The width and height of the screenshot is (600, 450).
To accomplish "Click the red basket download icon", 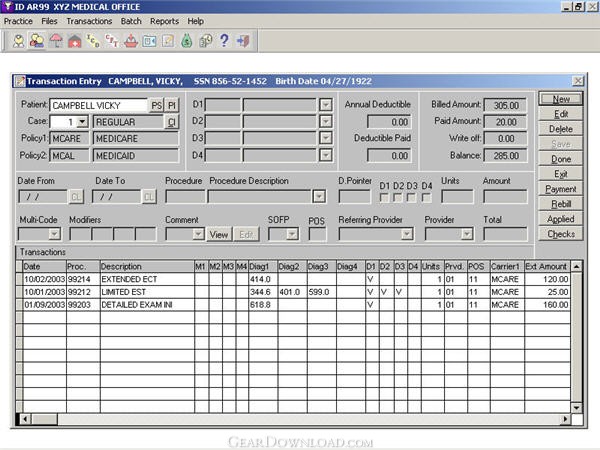I will [130, 41].
